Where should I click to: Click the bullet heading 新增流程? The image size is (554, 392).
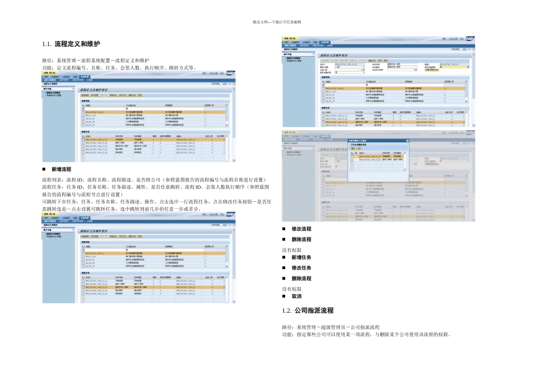pyautogui.click(x=61, y=169)
